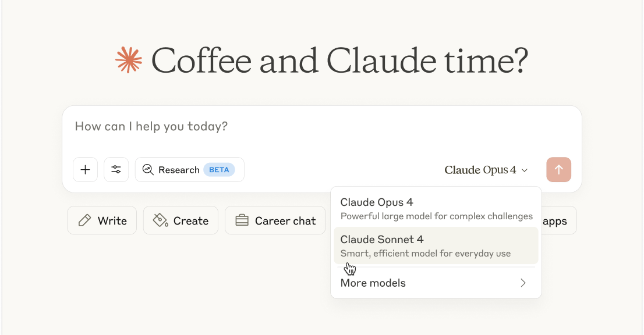Select Claude Opus 4 from the model list
The image size is (644, 335).
[436, 208]
